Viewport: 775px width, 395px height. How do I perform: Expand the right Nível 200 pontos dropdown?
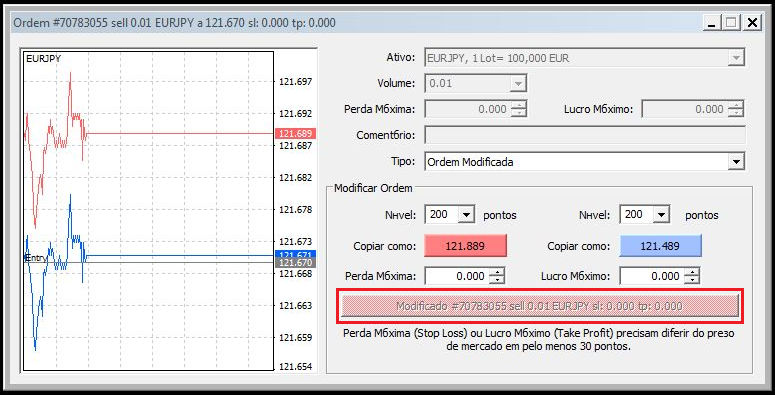(661, 215)
